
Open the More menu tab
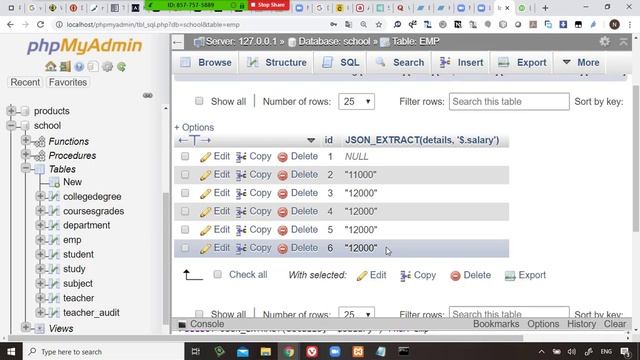coord(581,62)
